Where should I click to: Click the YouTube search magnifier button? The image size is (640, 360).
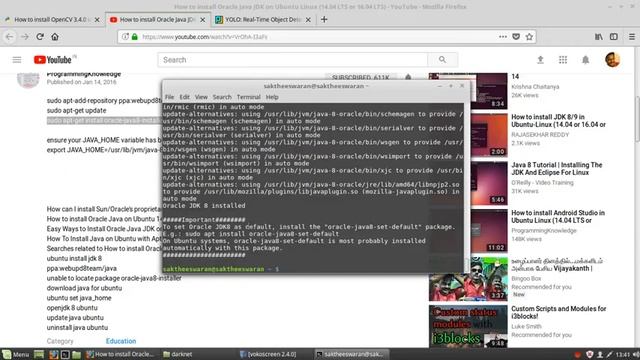pos(442,60)
